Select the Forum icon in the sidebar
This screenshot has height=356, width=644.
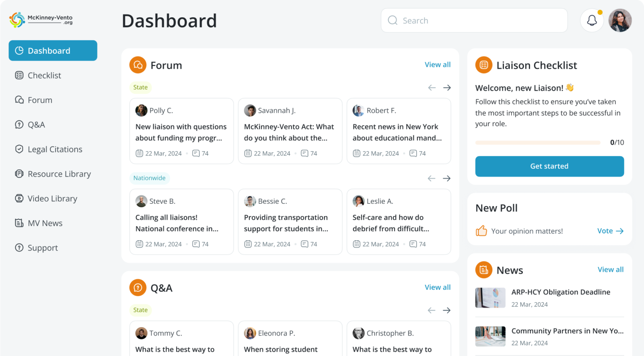coord(19,100)
